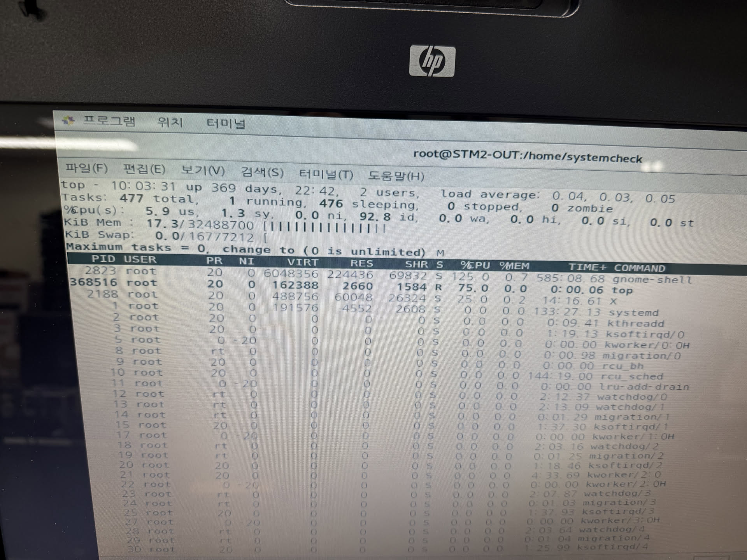
Task: Open the 도움말(H) help menu
Action: (x=396, y=176)
